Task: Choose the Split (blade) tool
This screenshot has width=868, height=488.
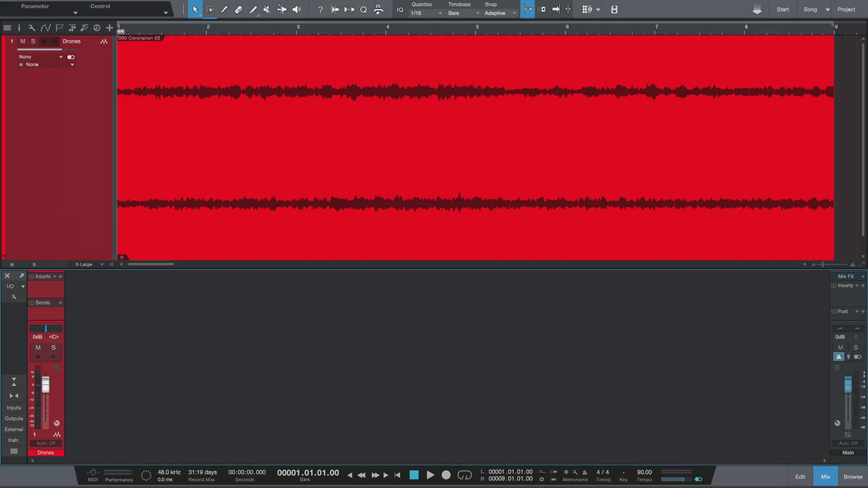Action: [224, 9]
